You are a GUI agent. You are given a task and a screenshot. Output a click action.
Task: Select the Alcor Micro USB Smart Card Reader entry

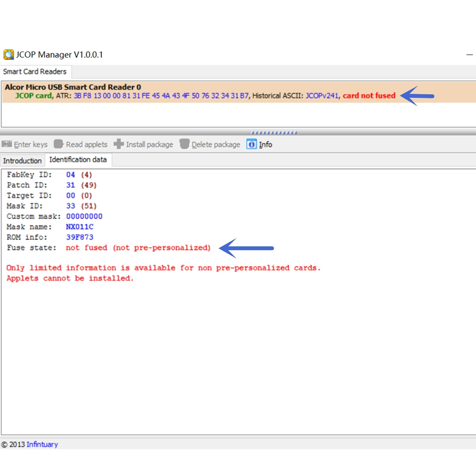(73, 87)
